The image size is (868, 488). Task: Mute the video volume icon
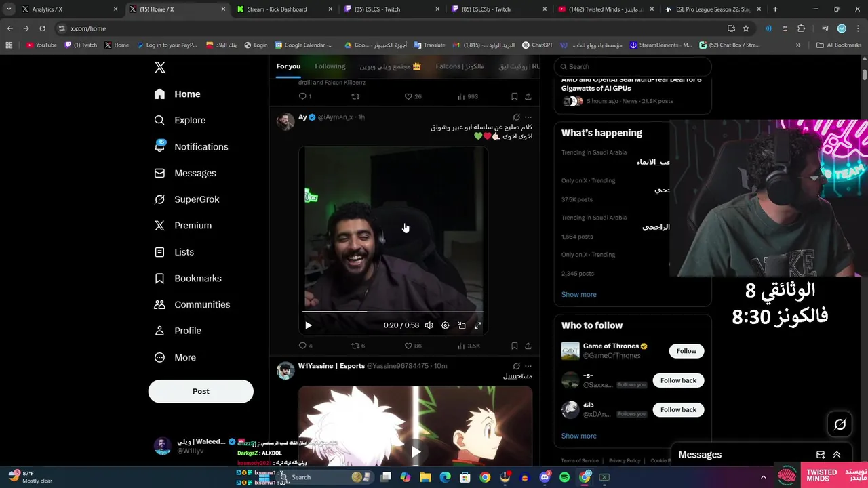click(429, 325)
